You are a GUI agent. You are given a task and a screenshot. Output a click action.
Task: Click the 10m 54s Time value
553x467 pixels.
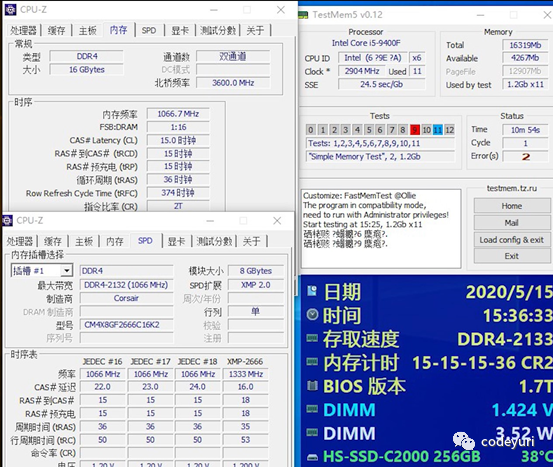coord(525,130)
